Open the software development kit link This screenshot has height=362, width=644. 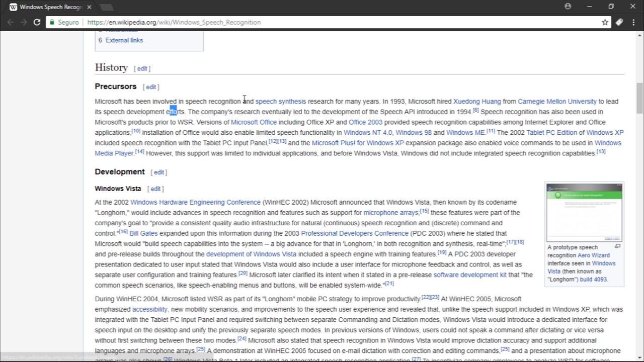(x=470, y=275)
